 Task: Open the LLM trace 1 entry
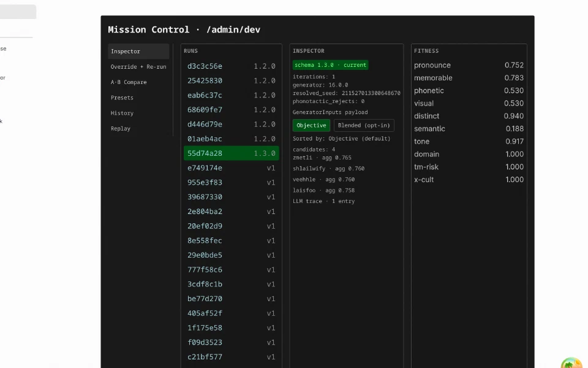click(x=323, y=201)
